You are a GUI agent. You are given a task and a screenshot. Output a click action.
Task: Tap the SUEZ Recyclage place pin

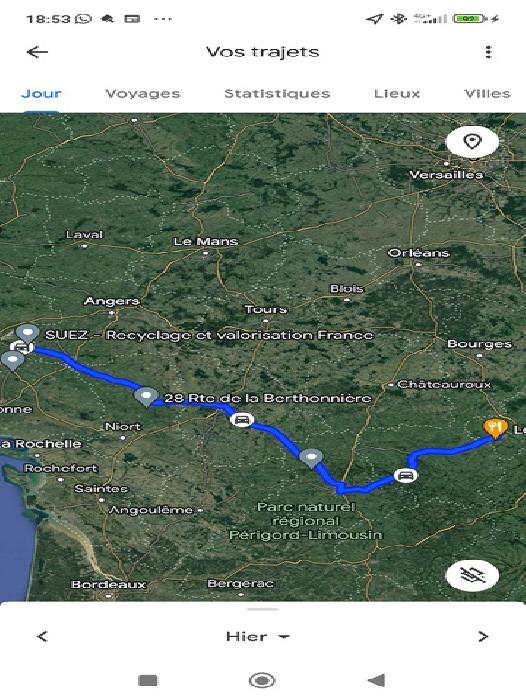click(28, 333)
